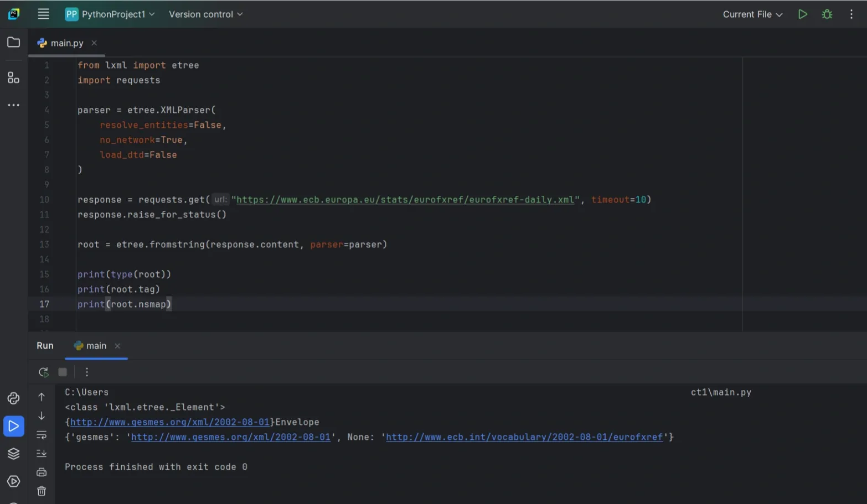The image size is (867, 504).
Task: Open the Python Console from the sidebar
Action: pyautogui.click(x=13, y=398)
